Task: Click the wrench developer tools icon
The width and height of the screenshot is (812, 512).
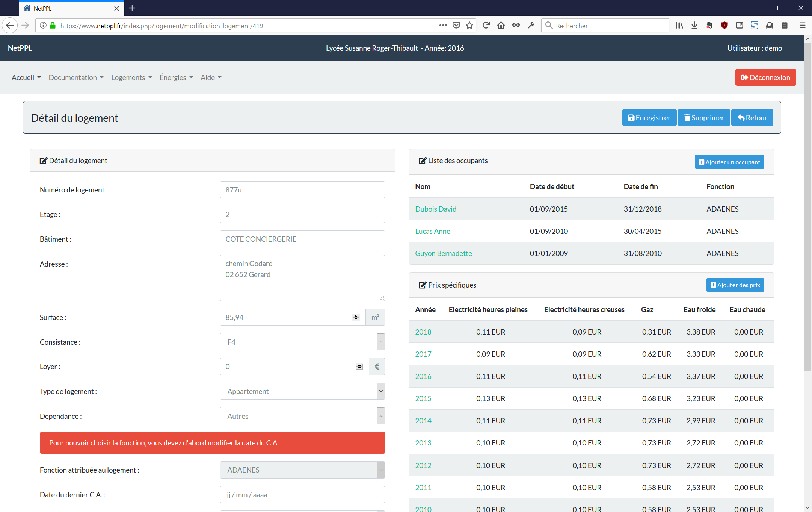Action: 531,26
